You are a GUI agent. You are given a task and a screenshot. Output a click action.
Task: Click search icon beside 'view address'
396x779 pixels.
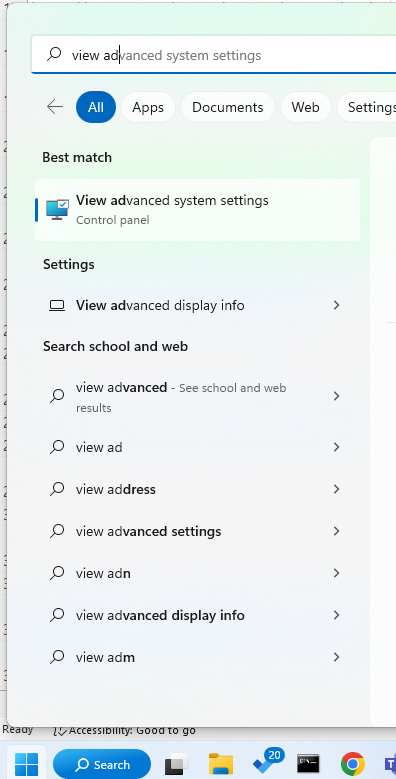click(57, 489)
